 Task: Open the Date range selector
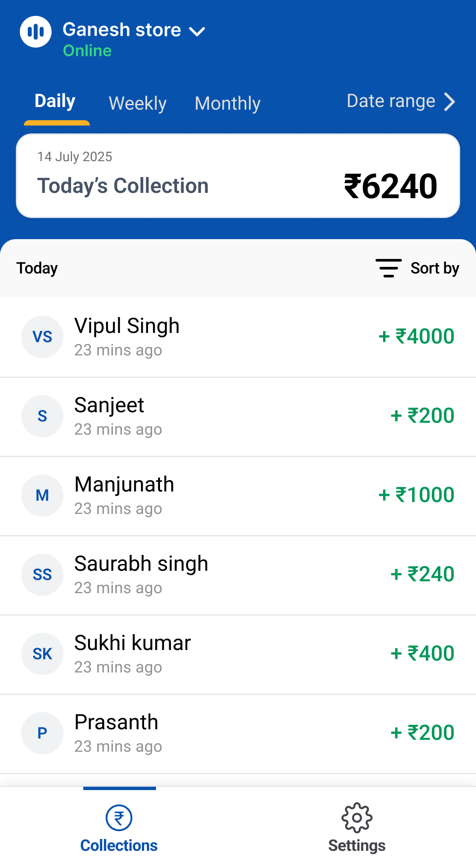point(400,101)
